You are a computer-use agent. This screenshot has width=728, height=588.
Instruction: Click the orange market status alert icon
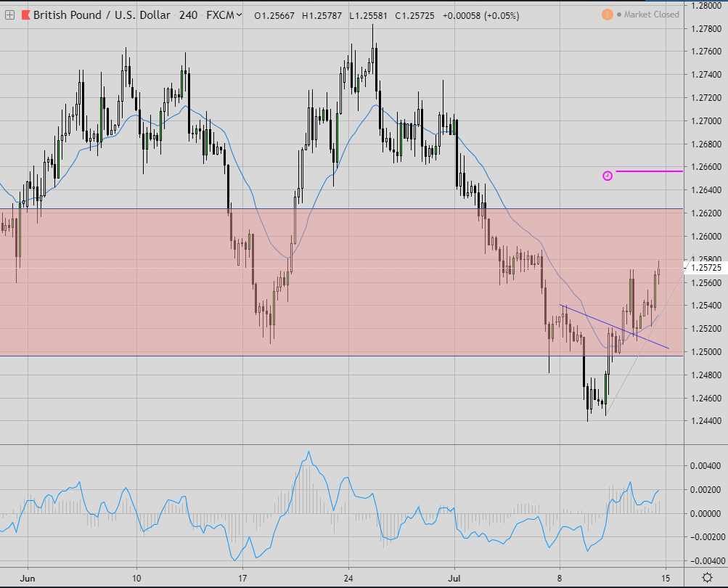coord(608,15)
